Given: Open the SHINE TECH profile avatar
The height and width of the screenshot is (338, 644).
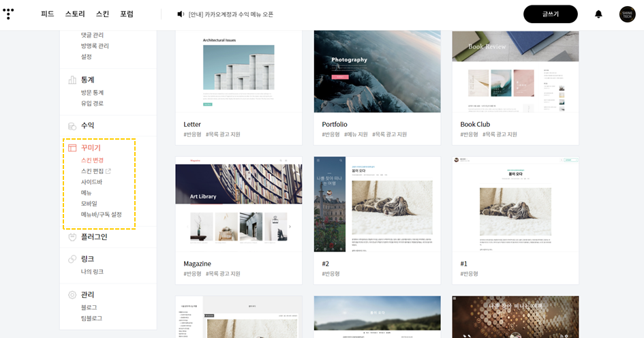Looking at the screenshot, I should [x=627, y=14].
